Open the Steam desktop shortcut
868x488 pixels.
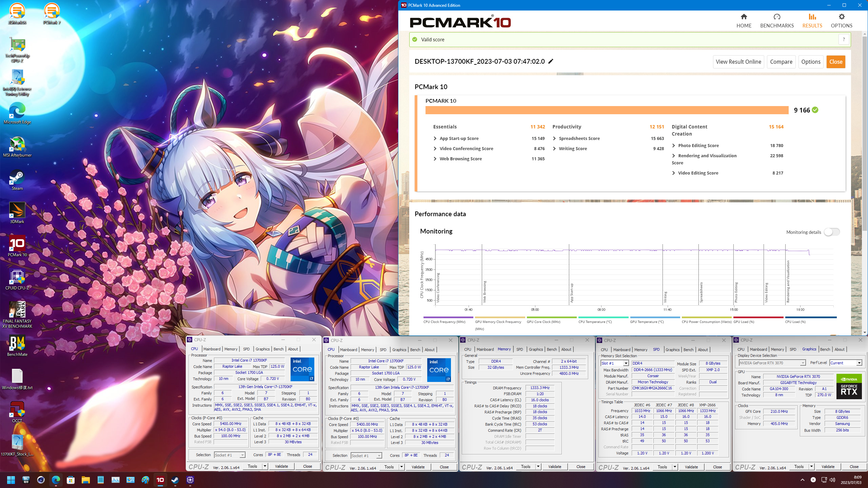(17, 180)
